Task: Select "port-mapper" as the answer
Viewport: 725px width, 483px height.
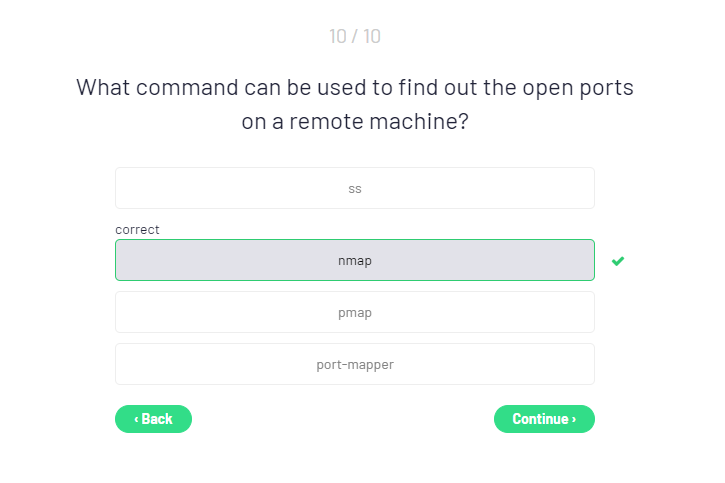Action: tap(354, 364)
